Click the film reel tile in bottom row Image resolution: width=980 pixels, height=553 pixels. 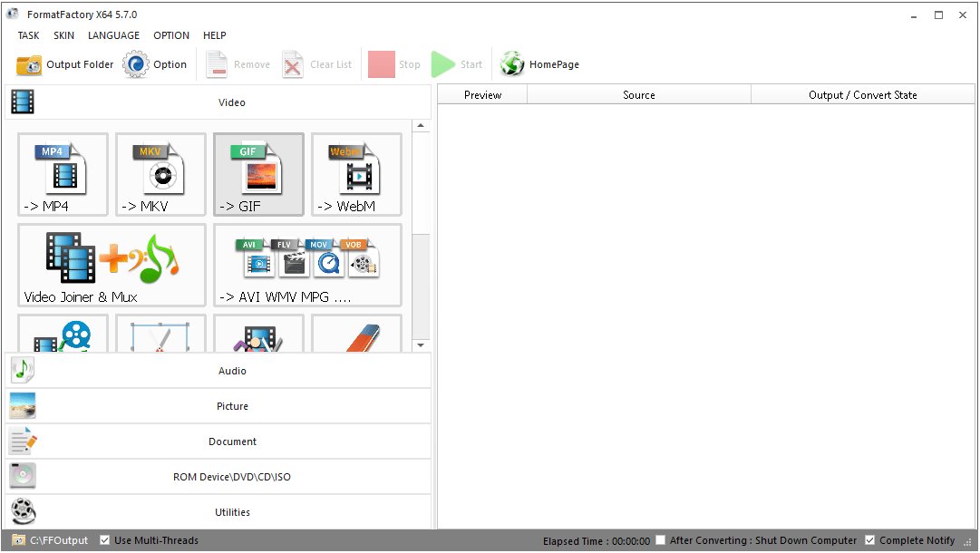coord(63,333)
